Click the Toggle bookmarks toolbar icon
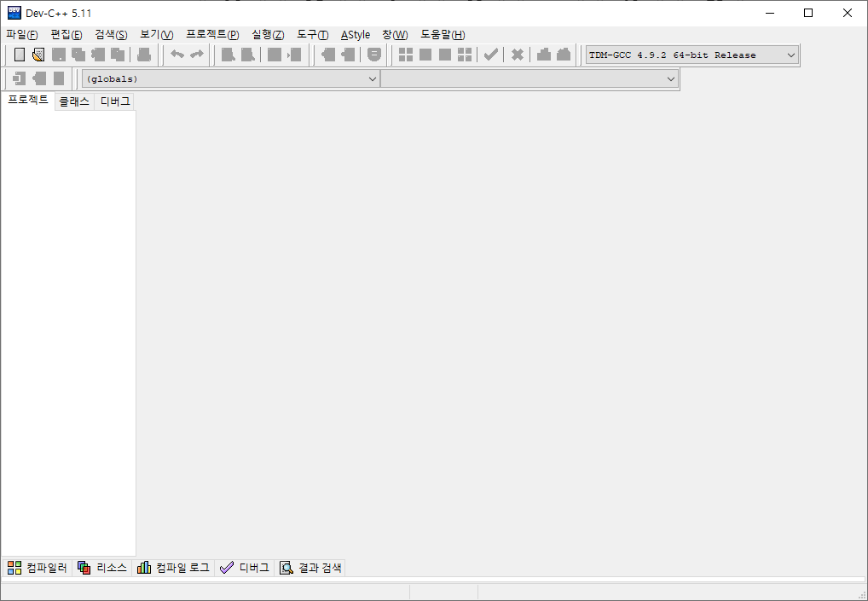868x601 pixels. pyautogui.click(x=38, y=78)
